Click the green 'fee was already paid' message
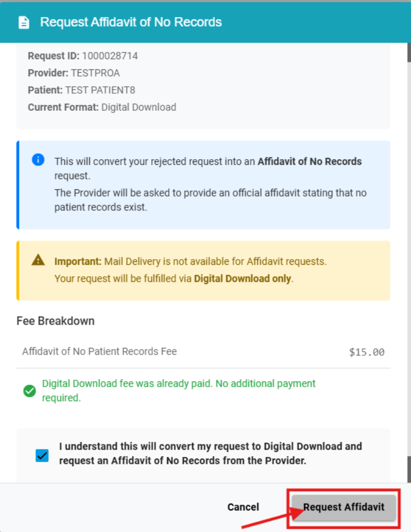The image size is (411, 532). [178, 390]
